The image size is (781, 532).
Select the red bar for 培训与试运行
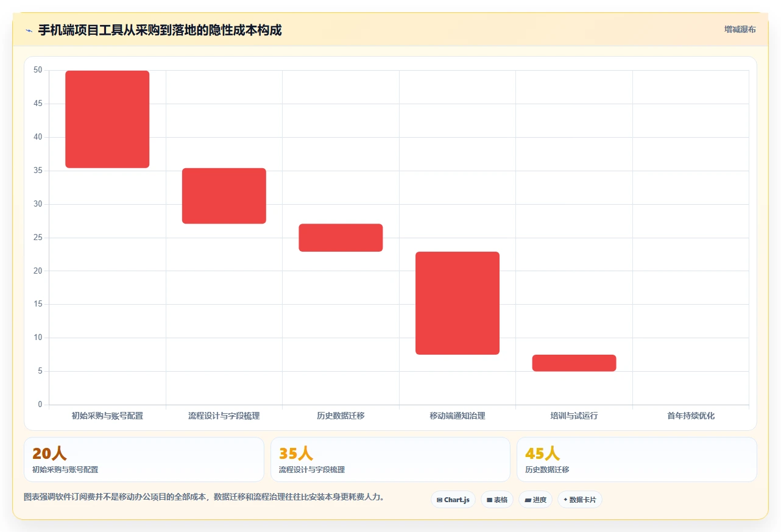click(x=574, y=363)
